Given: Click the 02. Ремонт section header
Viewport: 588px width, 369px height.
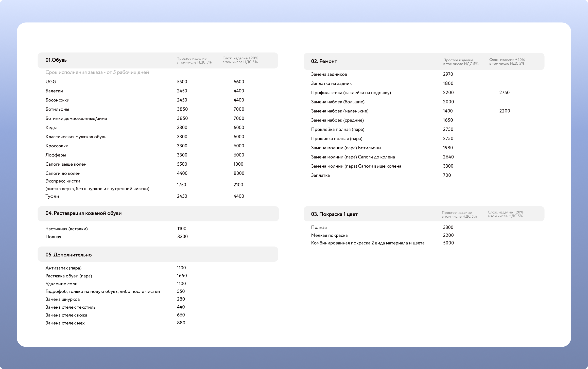Looking at the screenshot, I should [x=324, y=61].
